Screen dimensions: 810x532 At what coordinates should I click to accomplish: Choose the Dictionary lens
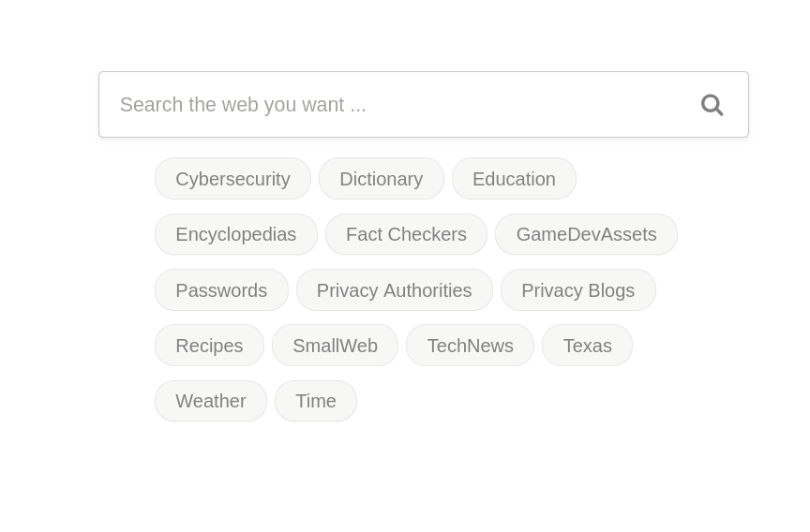coord(381,179)
